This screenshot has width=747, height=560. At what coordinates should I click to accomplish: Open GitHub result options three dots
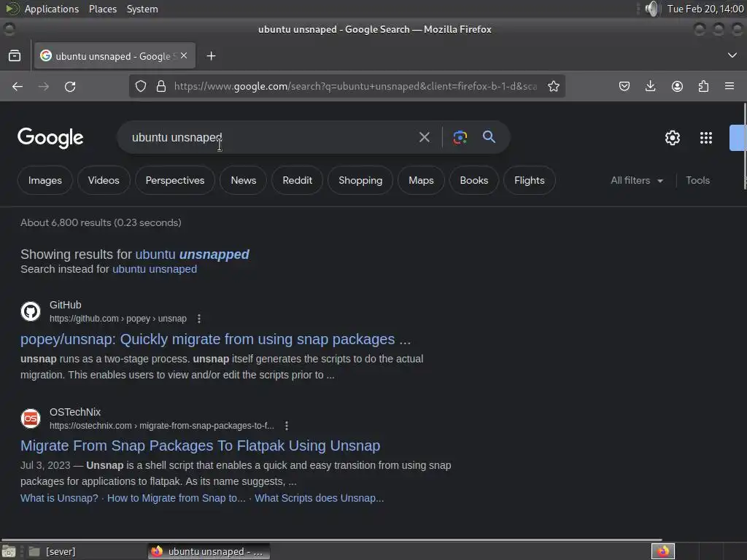pyautogui.click(x=199, y=319)
